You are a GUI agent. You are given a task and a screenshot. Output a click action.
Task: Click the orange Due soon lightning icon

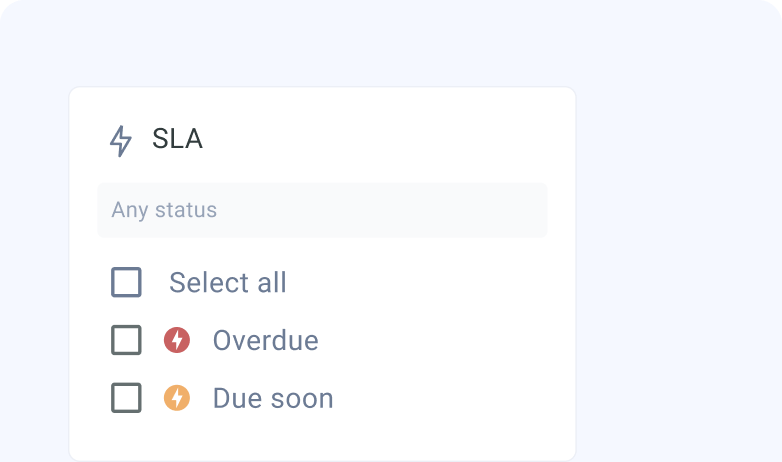[x=177, y=398]
